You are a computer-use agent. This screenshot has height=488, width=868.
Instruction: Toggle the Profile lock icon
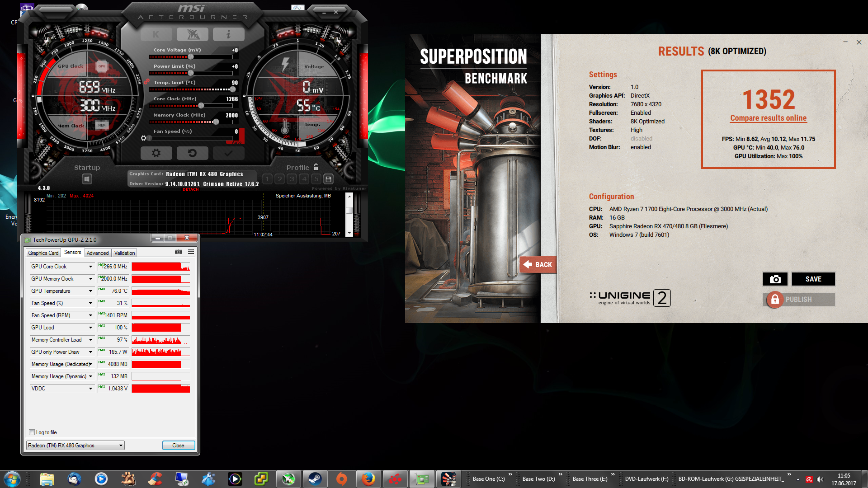(316, 167)
